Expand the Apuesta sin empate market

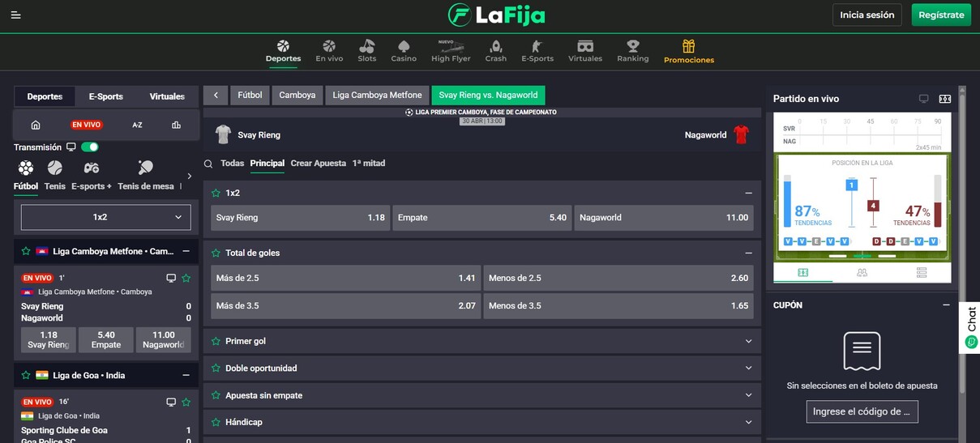point(748,395)
